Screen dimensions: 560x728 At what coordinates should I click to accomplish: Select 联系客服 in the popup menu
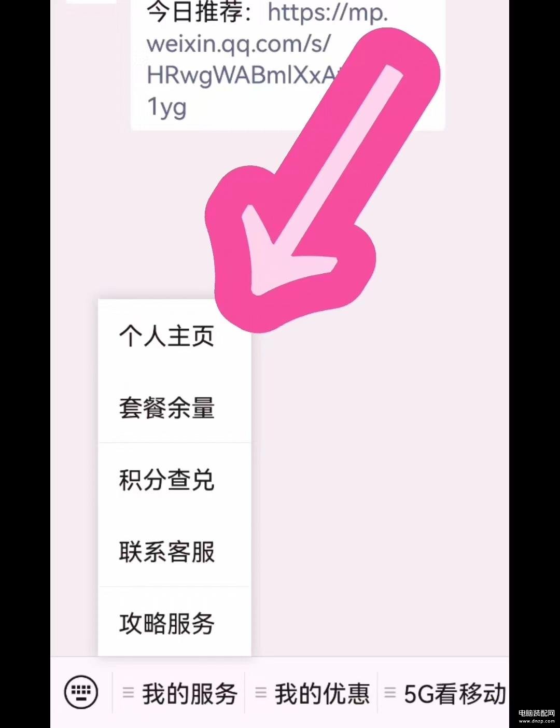(x=174, y=551)
